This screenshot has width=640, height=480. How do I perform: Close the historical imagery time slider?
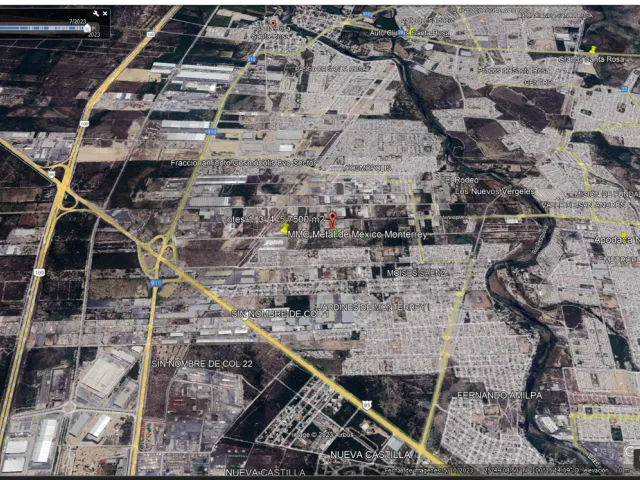point(105,14)
